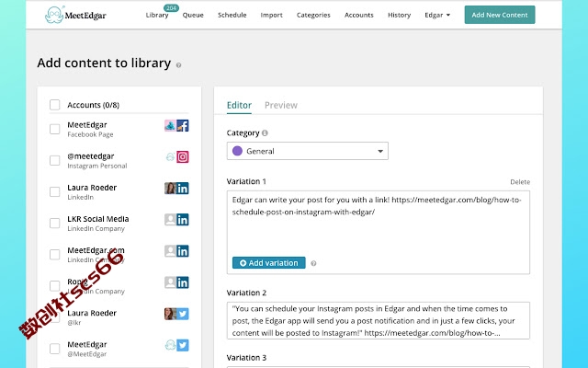Click into the Variation 2 text box
Viewport: 588px width, 368px height.
click(x=379, y=321)
